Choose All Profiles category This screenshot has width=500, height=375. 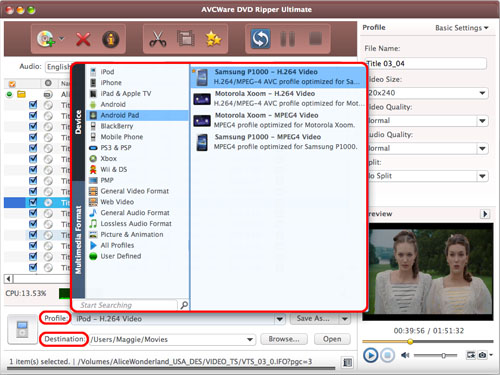pos(137,245)
